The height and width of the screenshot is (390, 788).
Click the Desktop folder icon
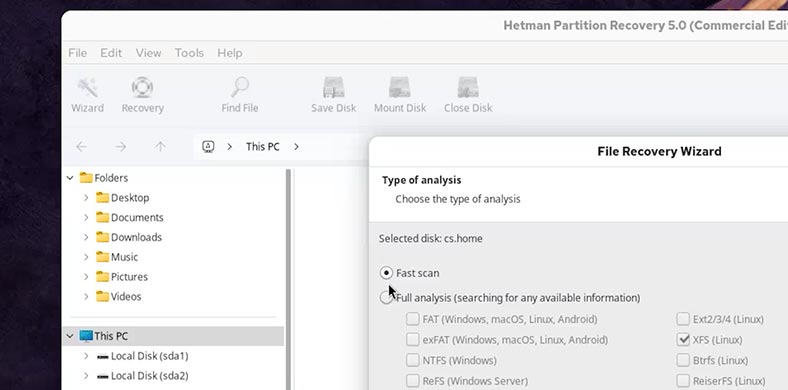(103, 198)
